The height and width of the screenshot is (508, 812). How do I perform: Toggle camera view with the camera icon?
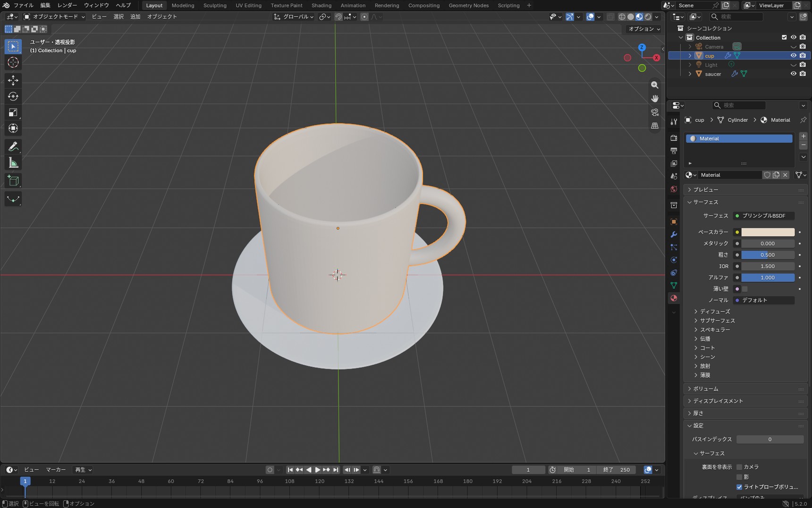coord(654,112)
